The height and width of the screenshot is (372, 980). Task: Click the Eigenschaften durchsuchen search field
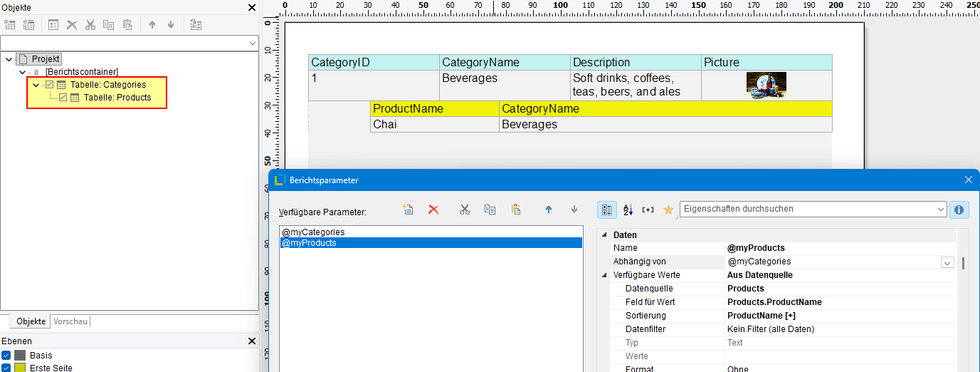pos(808,209)
